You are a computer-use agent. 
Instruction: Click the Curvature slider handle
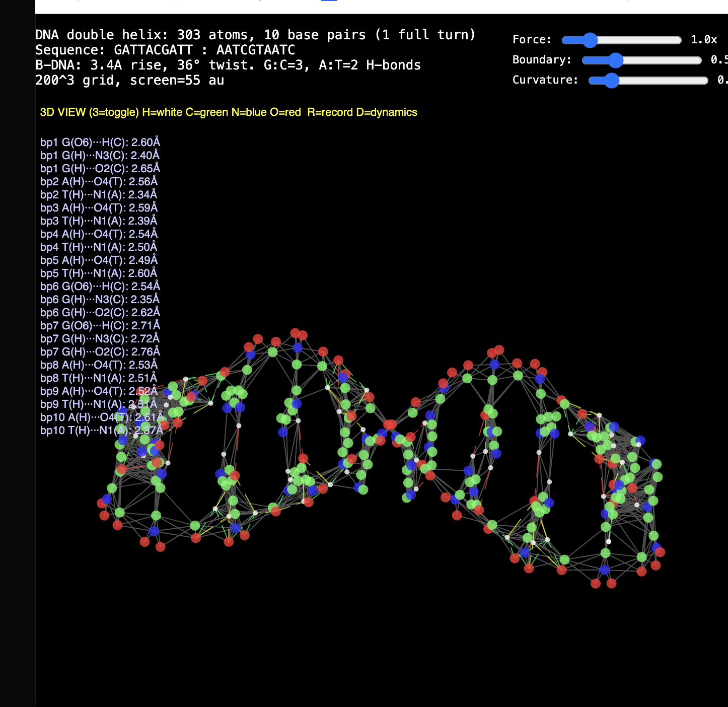click(x=611, y=81)
